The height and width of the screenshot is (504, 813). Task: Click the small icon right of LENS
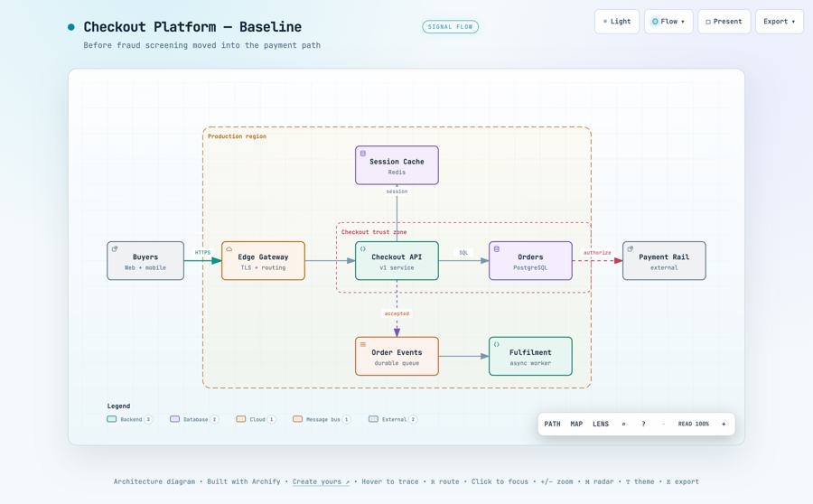tap(623, 424)
